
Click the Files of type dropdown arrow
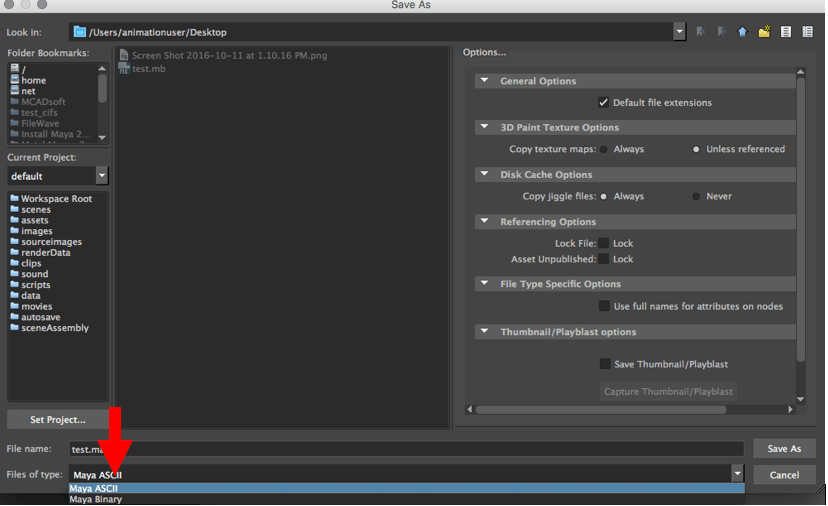[738, 474]
